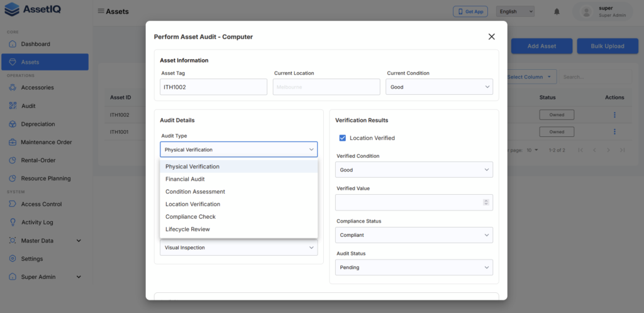Click the Audit QR-code icon in sidebar
Viewport: 644px width, 313px height.
[x=13, y=106]
